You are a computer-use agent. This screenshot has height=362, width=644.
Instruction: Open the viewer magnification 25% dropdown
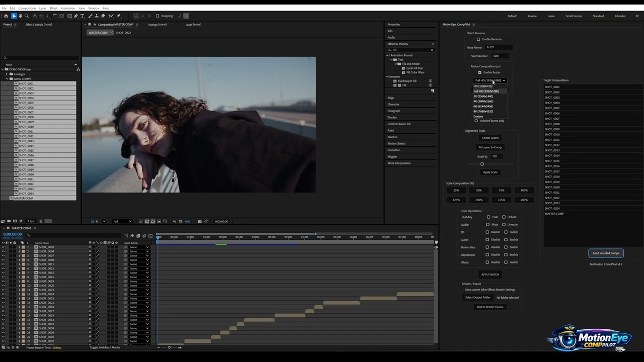[x=104, y=221]
